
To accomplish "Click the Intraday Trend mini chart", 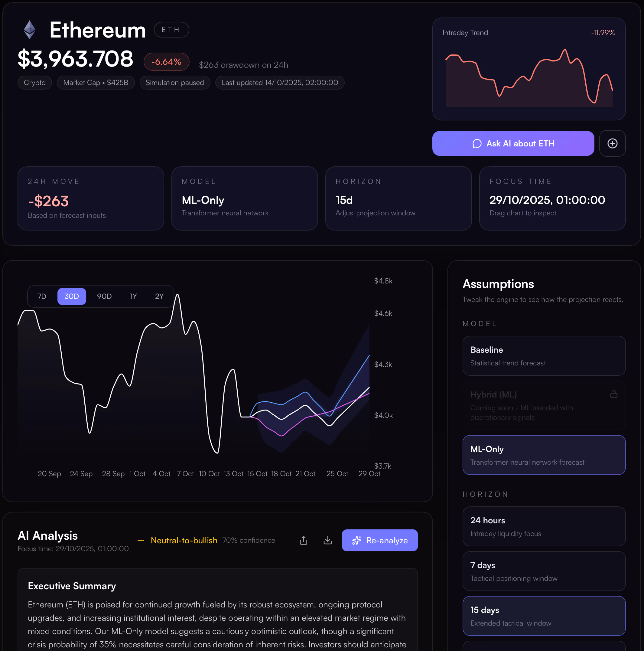I will [529, 77].
